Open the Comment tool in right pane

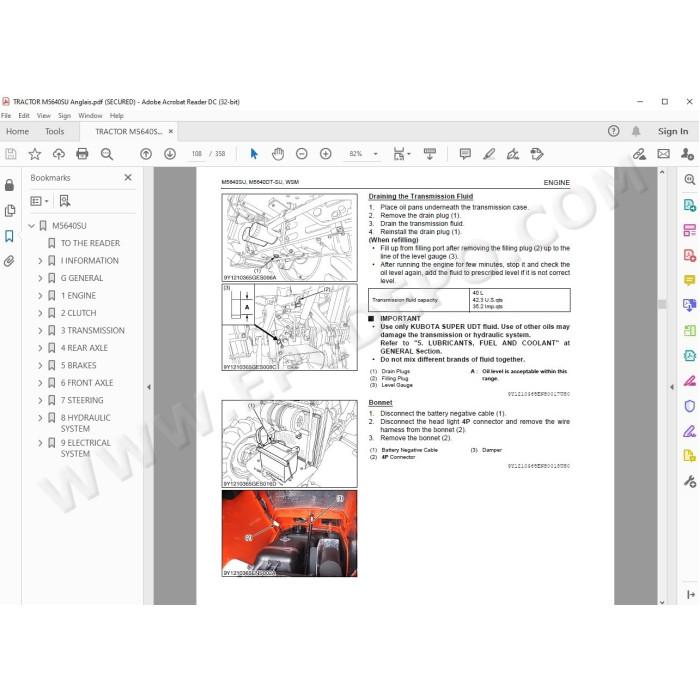690,280
